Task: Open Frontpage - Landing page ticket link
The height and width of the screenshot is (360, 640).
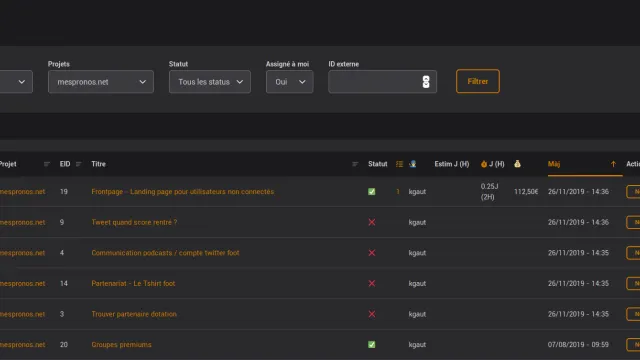Action: click(182, 191)
